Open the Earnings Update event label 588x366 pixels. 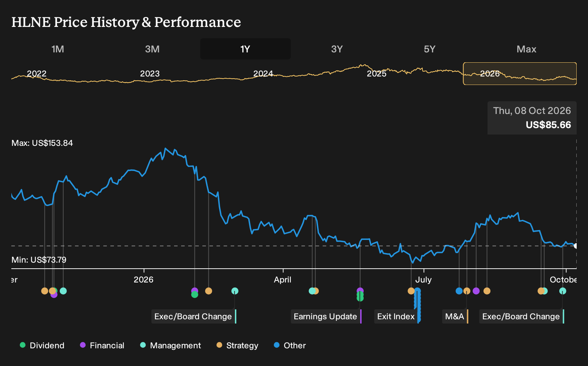pyautogui.click(x=325, y=316)
